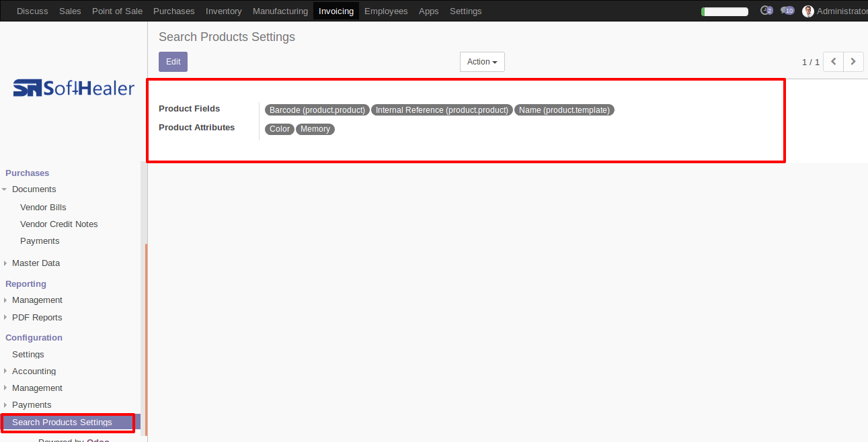Click the SoftHealer company logo

(74, 88)
